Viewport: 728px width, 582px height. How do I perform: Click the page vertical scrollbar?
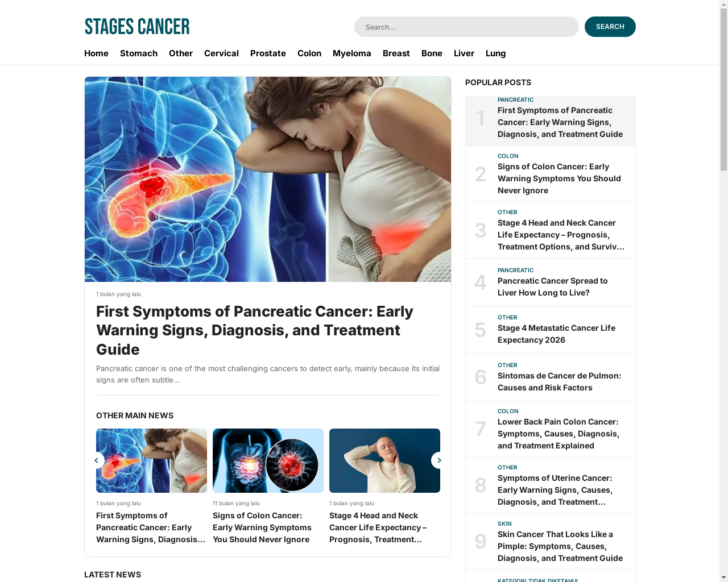coord(723,291)
